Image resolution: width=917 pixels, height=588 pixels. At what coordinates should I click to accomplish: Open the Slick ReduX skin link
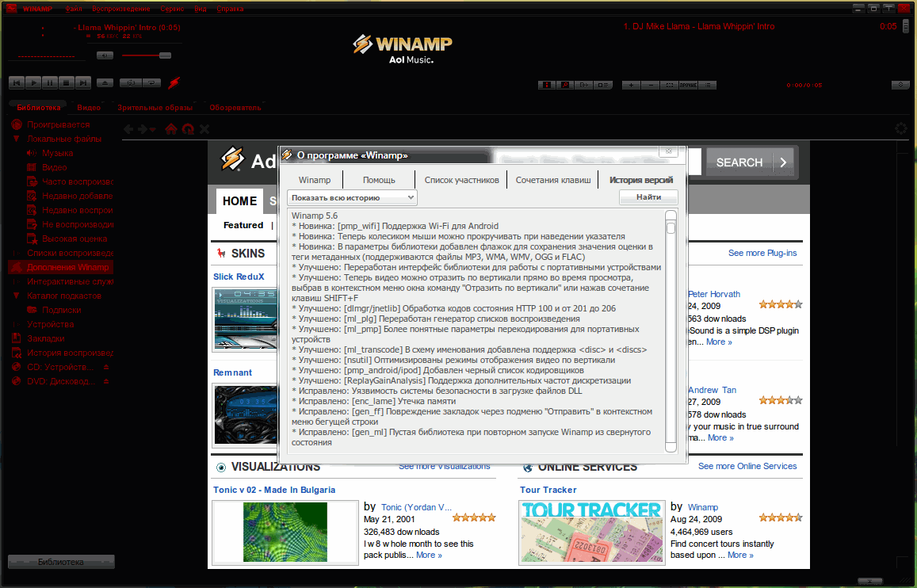point(239,277)
